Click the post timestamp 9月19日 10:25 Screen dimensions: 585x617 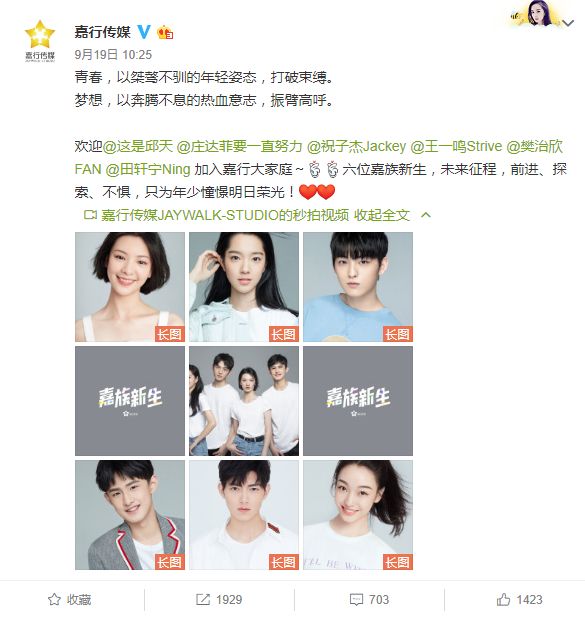tap(113, 54)
